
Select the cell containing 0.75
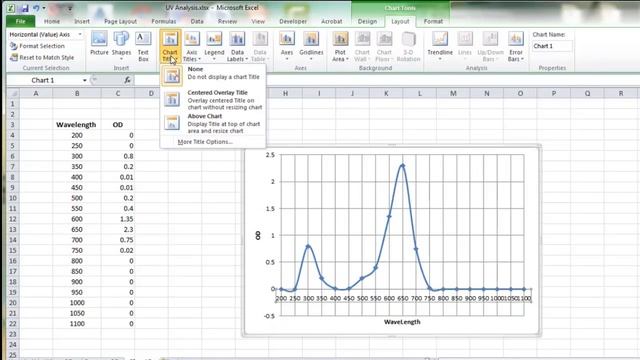[118, 240]
